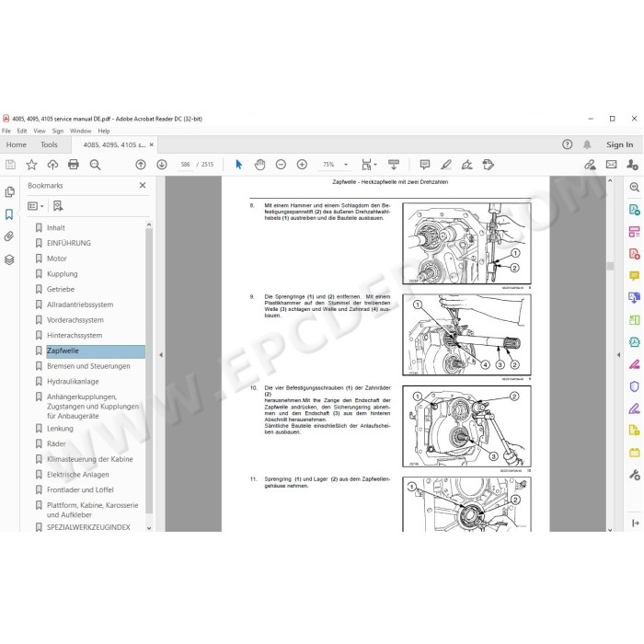Image resolution: width=644 pixels, height=644 pixels.
Task: Select the Highlight text tool
Action: [446, 165]
